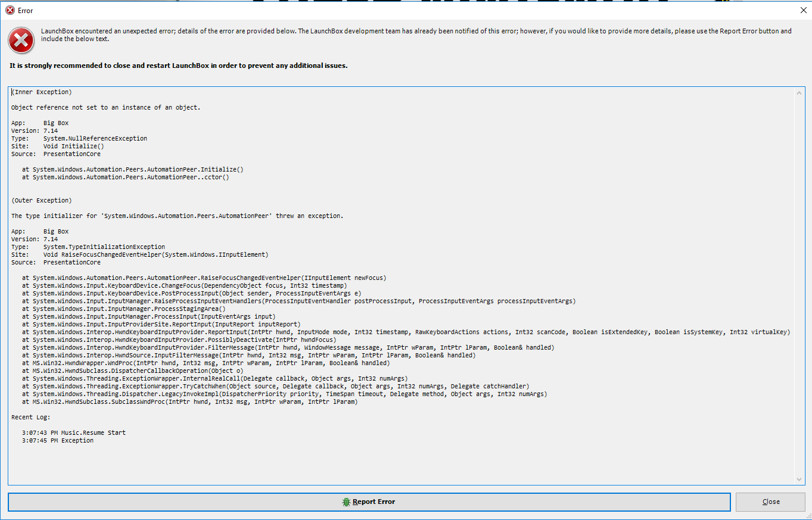The image size is (812, 520).
Task: Click 'The type initializer for' message line
Action: point(178,216)
